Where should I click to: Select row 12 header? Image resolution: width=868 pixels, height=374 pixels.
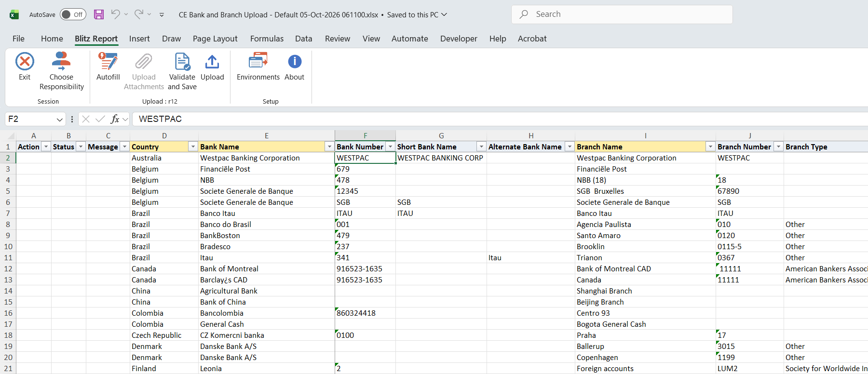click(8, 269)
